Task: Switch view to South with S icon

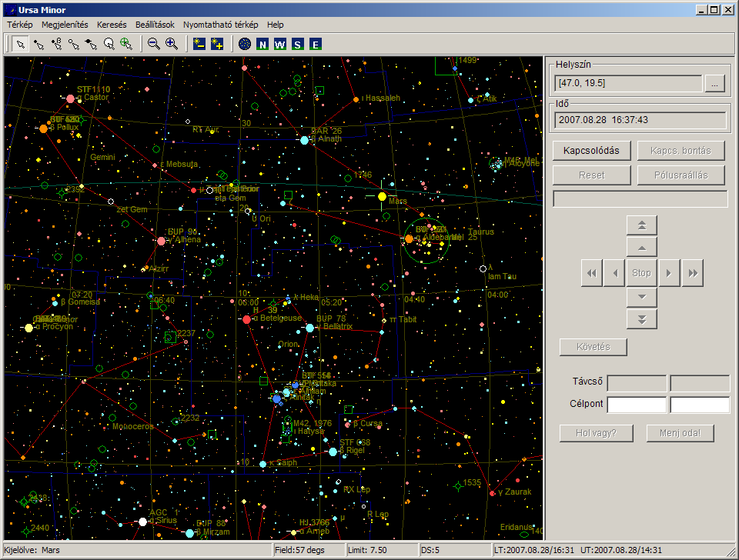Action: (x=297, y=45)
